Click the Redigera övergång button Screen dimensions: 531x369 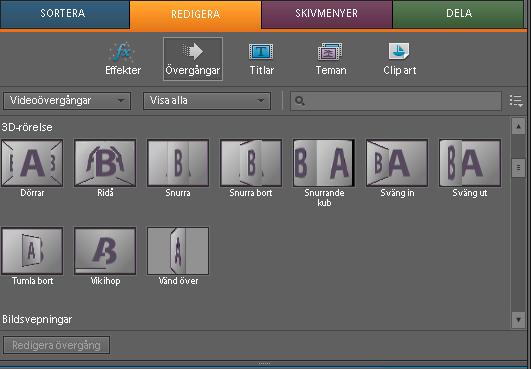point(57,345)
